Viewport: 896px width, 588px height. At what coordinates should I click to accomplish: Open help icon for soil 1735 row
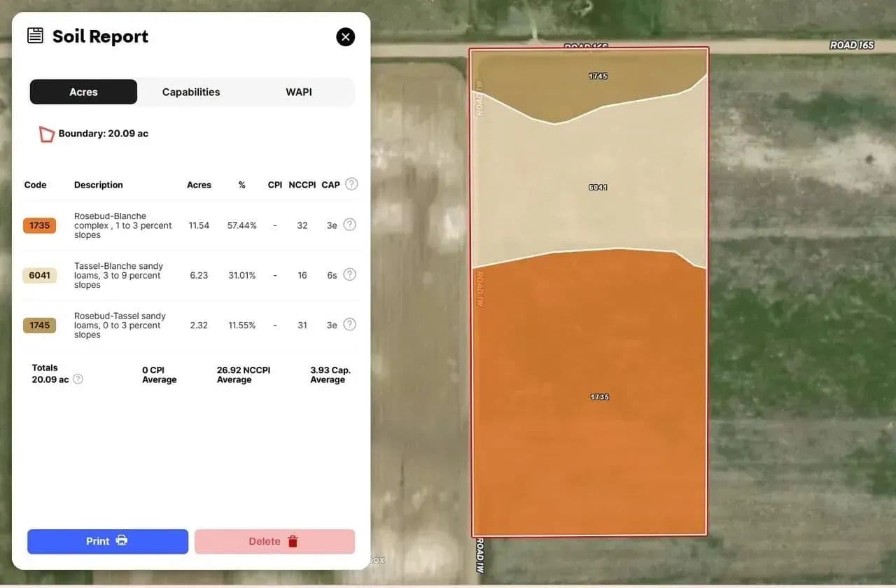point(349,225)
